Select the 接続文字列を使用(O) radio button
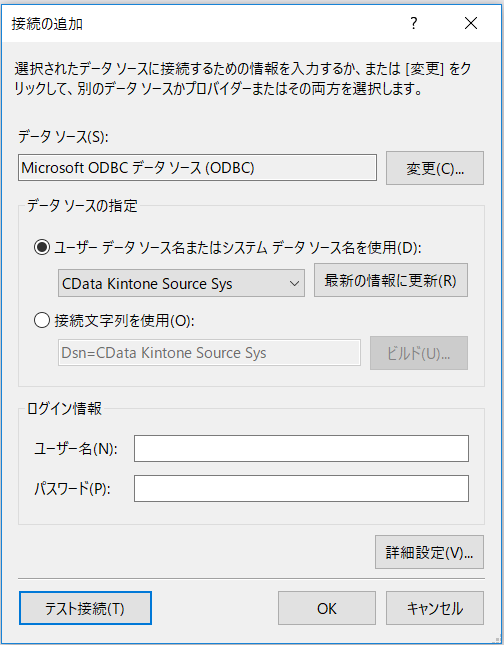This screenshot has width=504, height=645. [42, 320]
